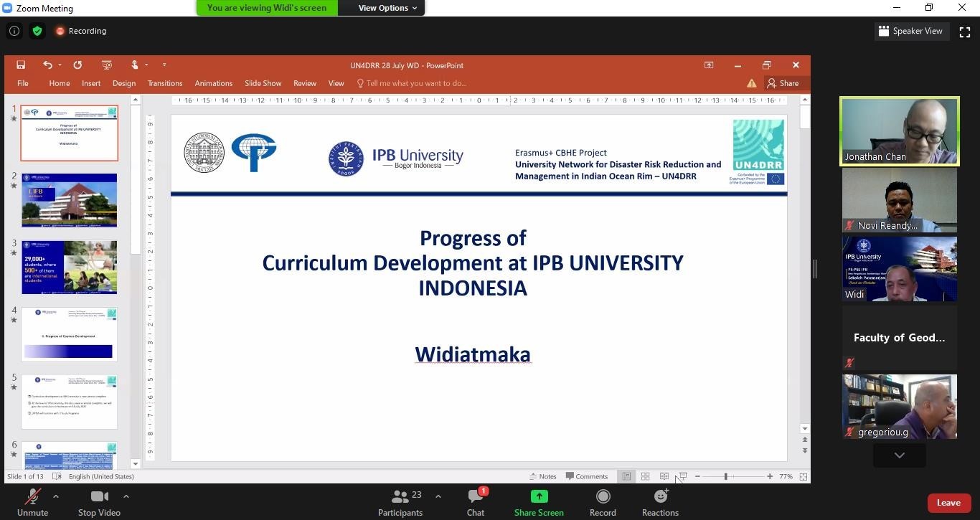Click the PowerPoint warning triangle icon
Viewport: 980px width, 520px height.
(752, 83)
